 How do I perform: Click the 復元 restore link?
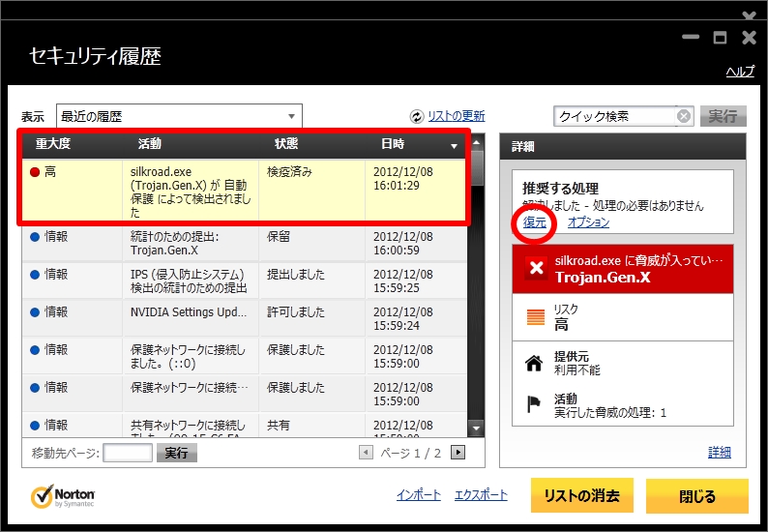(x=534, y=222)
